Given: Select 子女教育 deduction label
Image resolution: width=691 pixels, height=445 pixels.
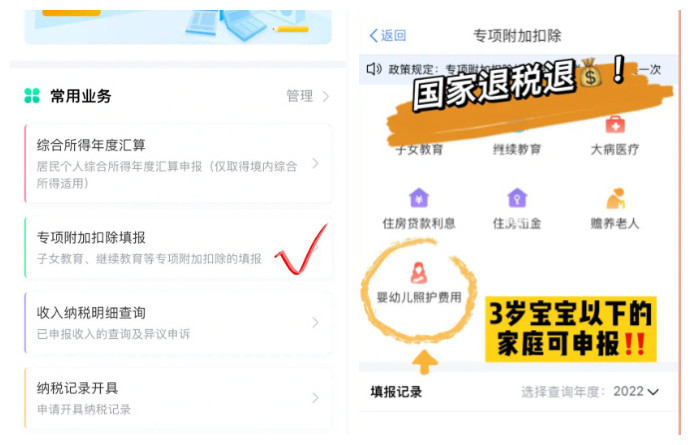Looking at the screenshot, I should (x=419, y=150).
